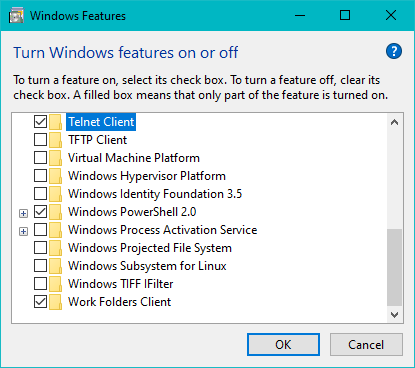This screenshot has height=368, width=415.
Task: Select Windows Process Activation Service label
Action: coord(163,230)
